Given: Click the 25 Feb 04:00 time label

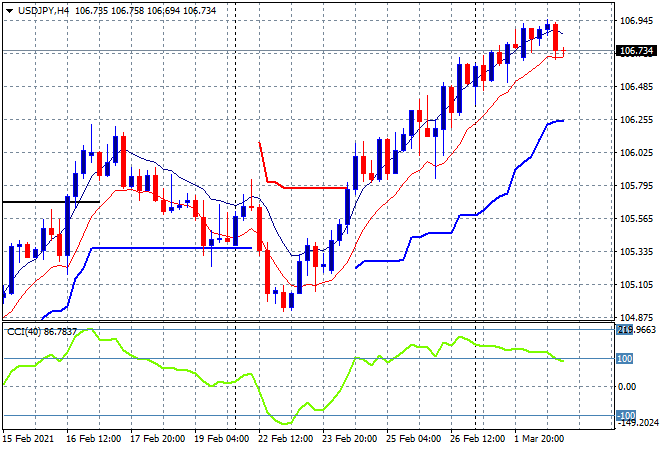Looking at the screenshot, I should (413, 439).
